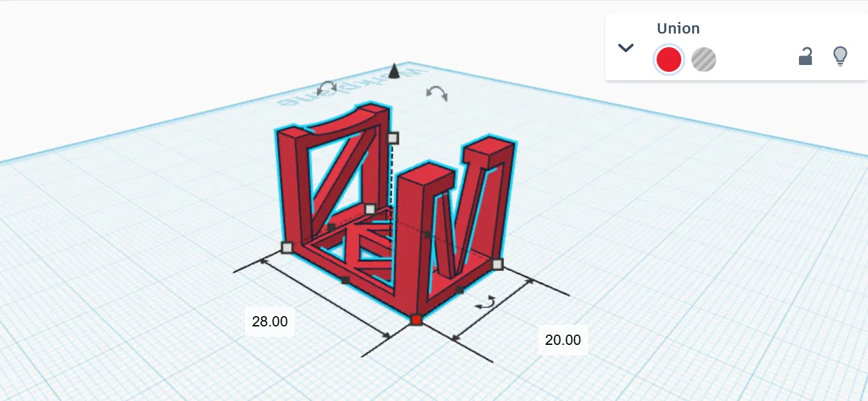Click the rotation arrow near the 20.00 dimension
The width and height of the screenshot is (868, 401).
click(486, 302)
